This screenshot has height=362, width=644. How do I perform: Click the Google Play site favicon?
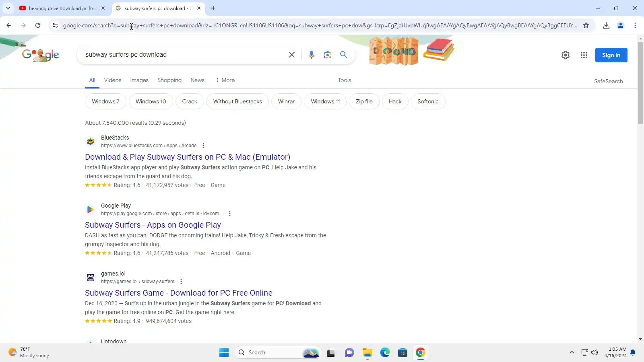pyautogui.click(x=91, y=210)
